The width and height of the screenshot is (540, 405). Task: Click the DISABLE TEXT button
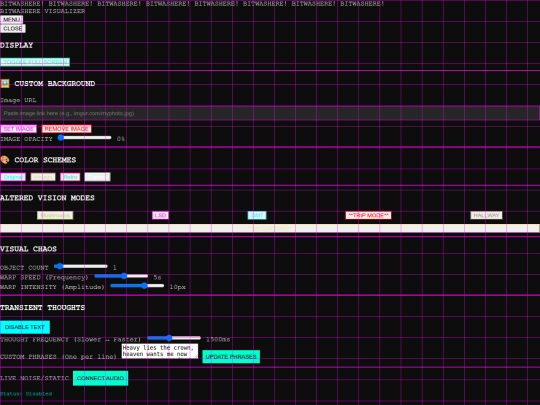[25, 327]
